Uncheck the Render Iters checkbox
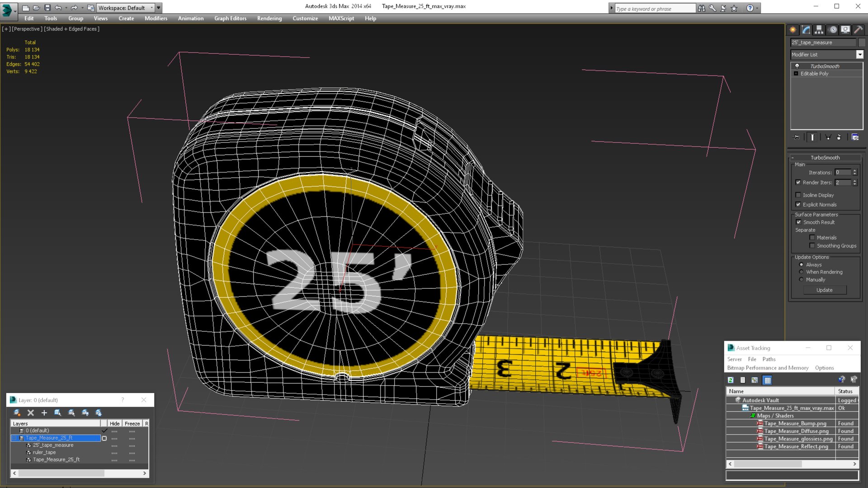 pos(798,183)
